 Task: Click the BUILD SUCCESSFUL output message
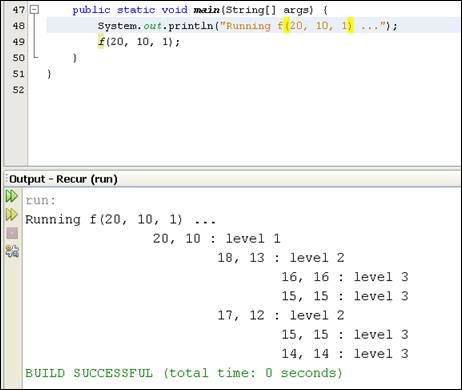pos(184,373)
